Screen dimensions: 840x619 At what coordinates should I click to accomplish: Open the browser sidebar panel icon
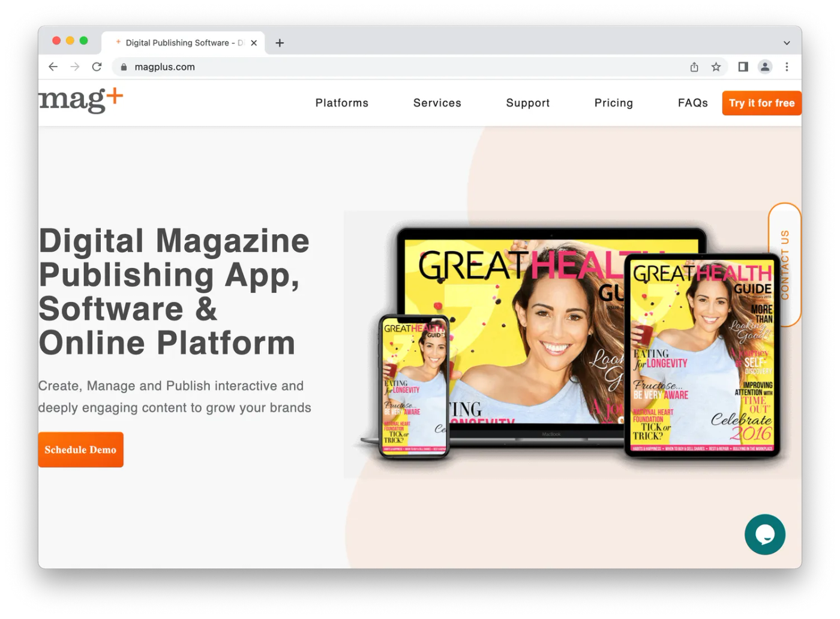[x=742, y=67]
